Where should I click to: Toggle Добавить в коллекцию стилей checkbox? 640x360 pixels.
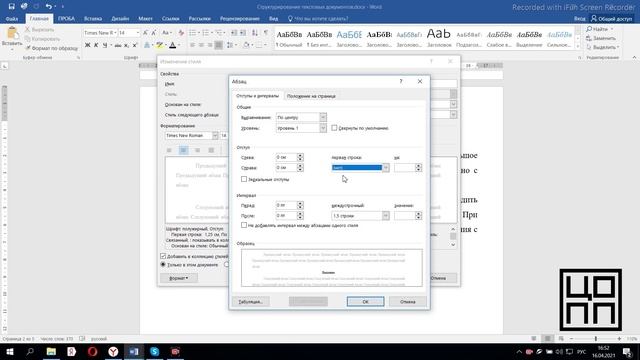point(163,256)
